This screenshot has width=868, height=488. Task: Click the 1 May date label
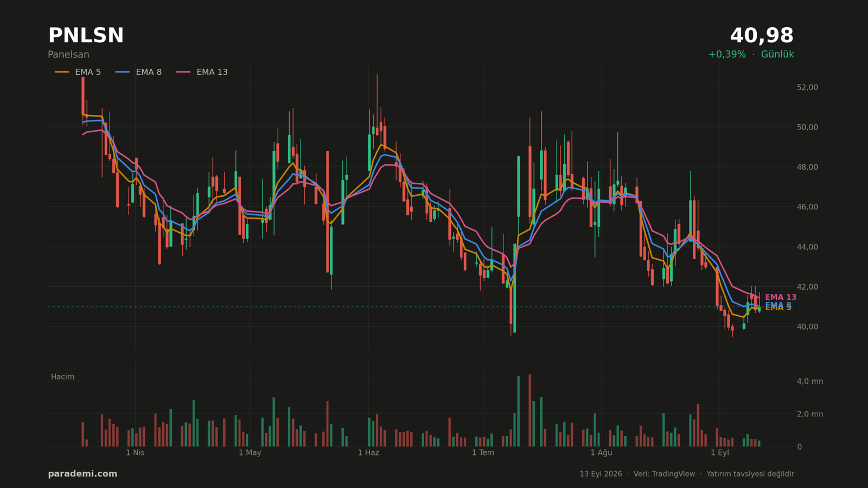(x=250, y=453)
